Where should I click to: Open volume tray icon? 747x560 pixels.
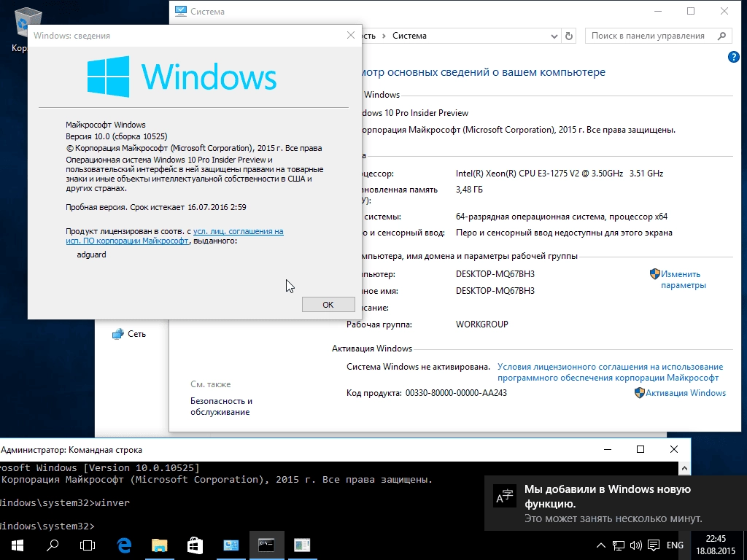pos(635,545)
